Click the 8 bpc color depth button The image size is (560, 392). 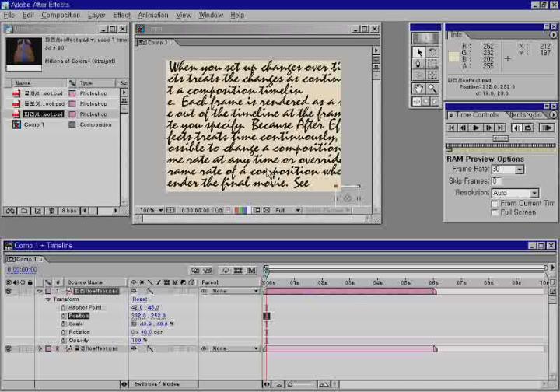click(69, 211)
